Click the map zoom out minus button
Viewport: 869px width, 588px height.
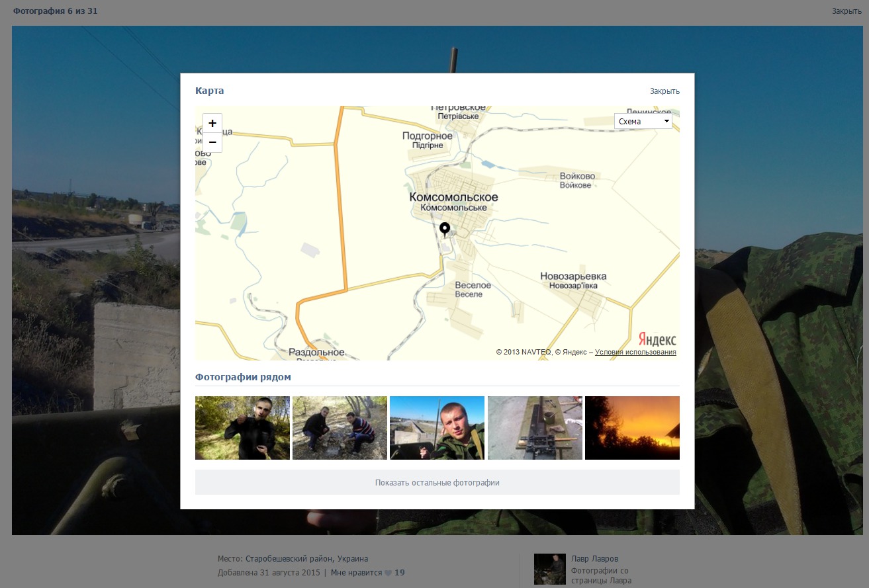[212, 142]
